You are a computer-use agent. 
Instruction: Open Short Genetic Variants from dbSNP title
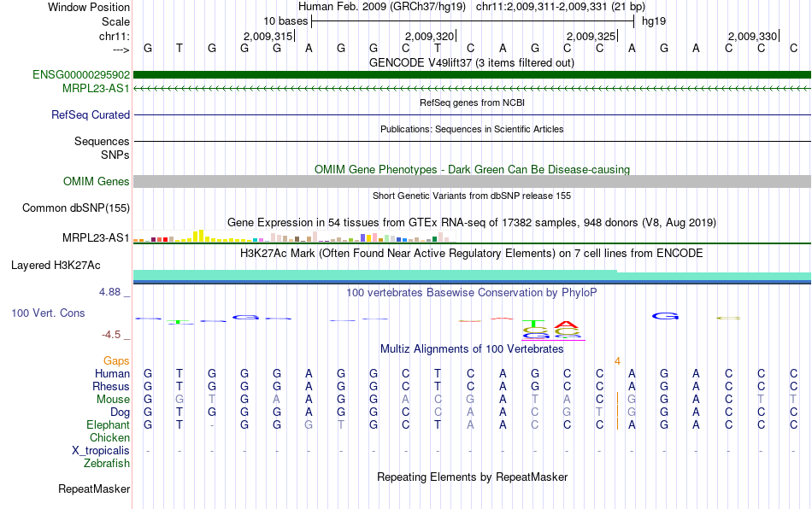[x=472, y=196]
